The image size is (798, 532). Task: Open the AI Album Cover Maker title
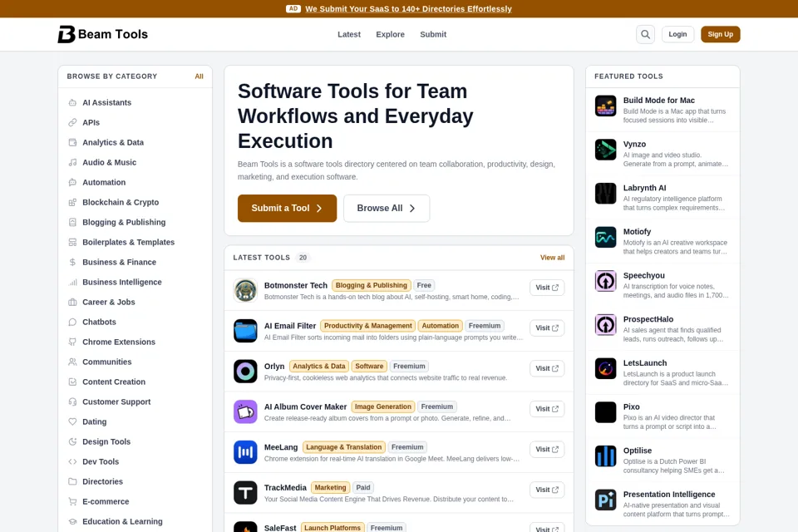click(x=305, y=406)
